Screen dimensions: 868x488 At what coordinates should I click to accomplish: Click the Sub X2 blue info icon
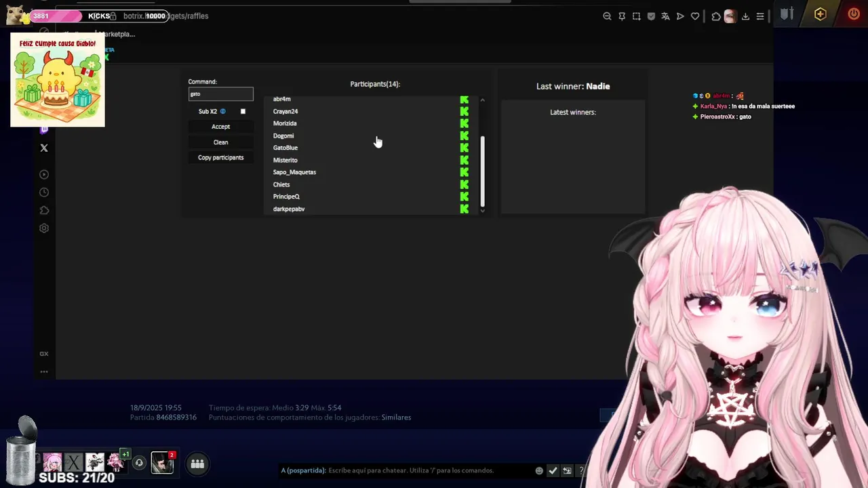point(222,111)
